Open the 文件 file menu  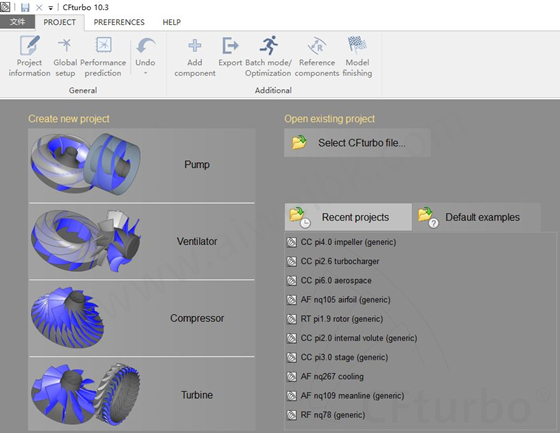click(17, 22)
